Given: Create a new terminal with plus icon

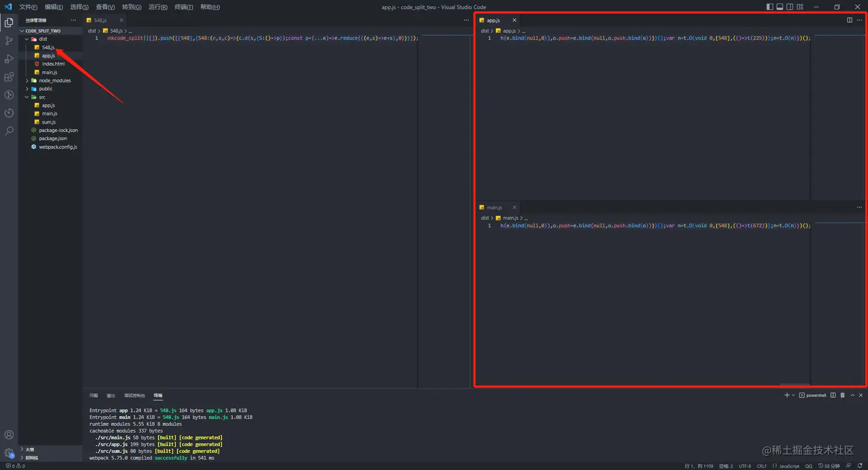Looking at the screenshot, I should tap(787, 395).
